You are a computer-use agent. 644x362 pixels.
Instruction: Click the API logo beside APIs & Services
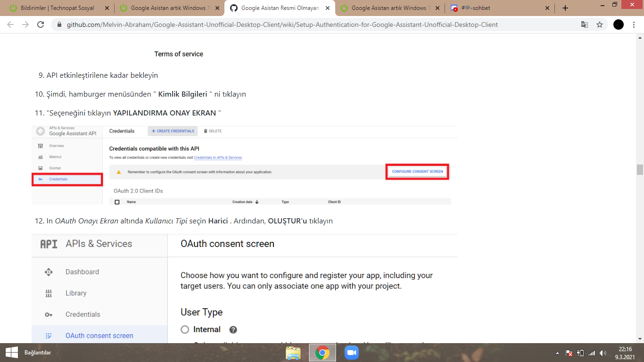[x=49, y=244]
